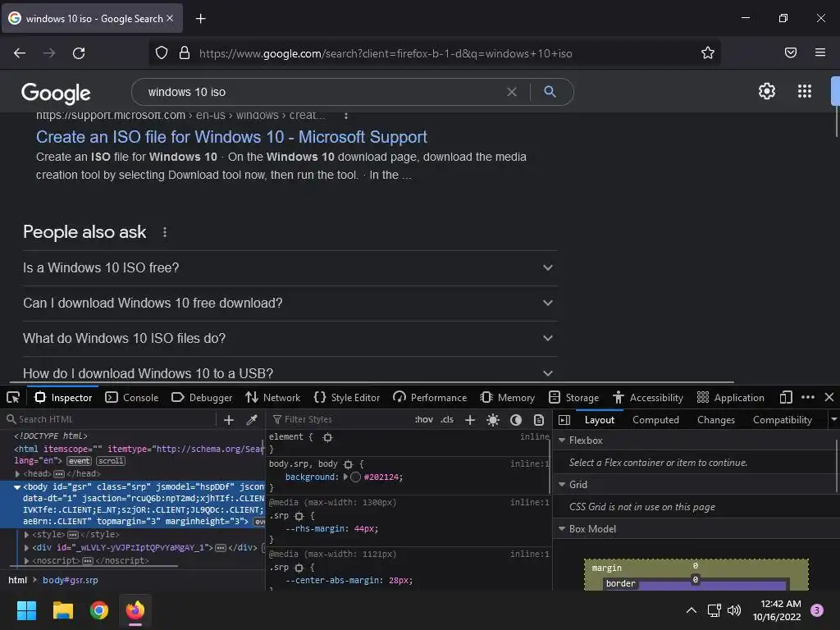Switch to the Network tab
Screen dimensions: 840x630
(x=272, y=398)
